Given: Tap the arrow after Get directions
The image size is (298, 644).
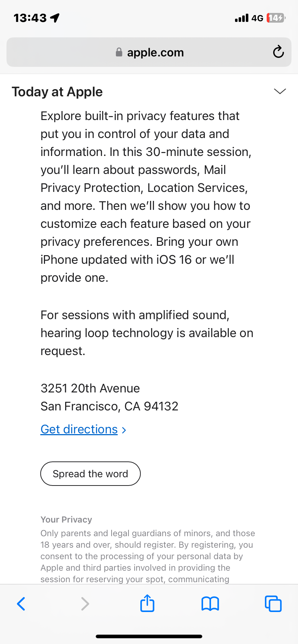Looking at the screenshot, I should 124,430.
